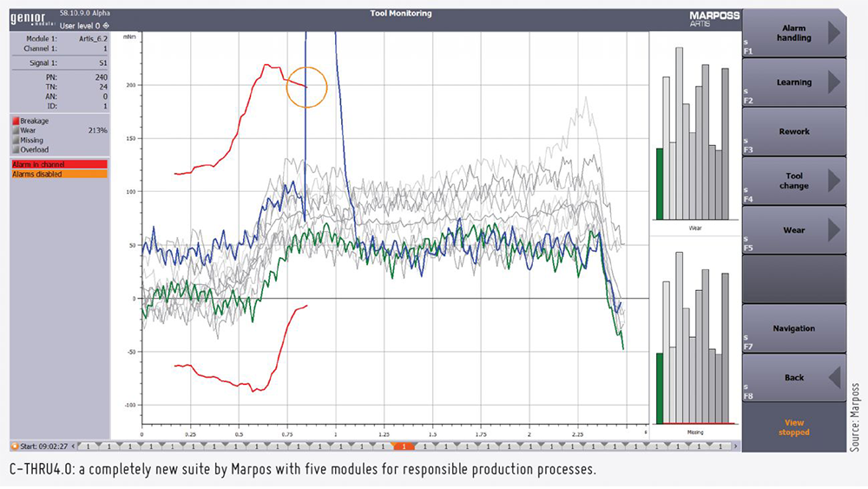Click the red Alarm in channel bar
868x489 pixels.
60,164
